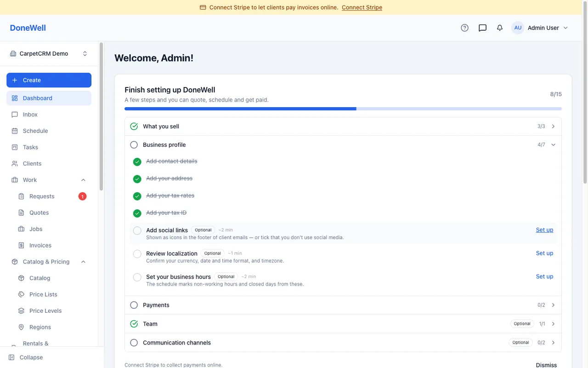The width and height of the screenshot is (588, 368).
Task: Open the chat messages icon in header
Action: pyautogui.click(x=482, y=28)
